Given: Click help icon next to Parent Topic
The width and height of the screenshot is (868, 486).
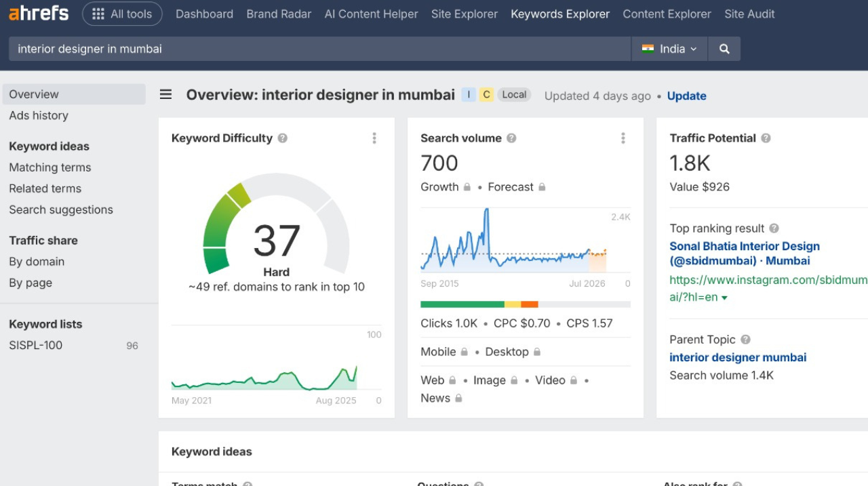Looking at the screenshot, I should coord(745,340).
